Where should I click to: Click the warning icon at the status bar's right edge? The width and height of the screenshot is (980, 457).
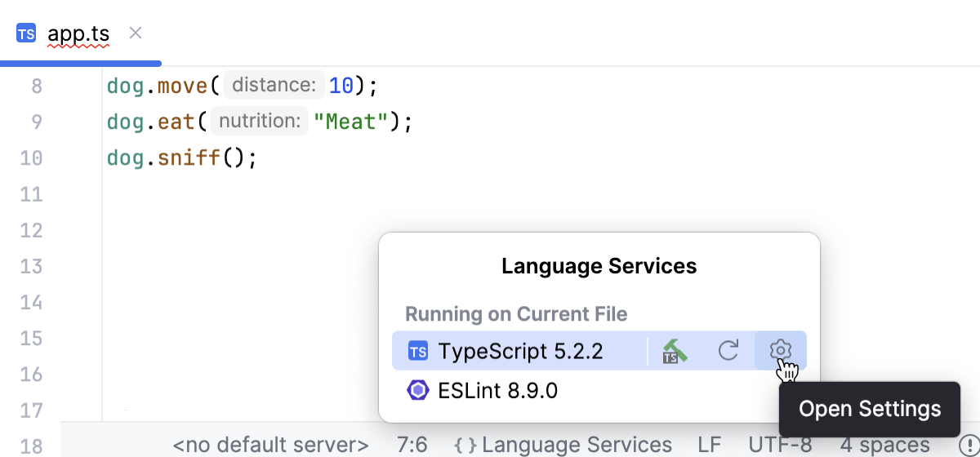coord(970,446)
